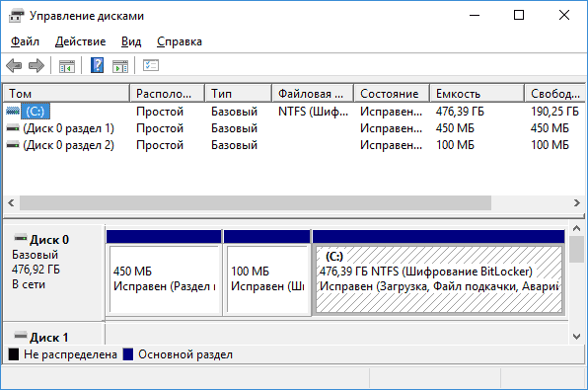Screen dimensions: 588x390
Task: Show or hide the console tree toolbar icon
Action: point(67,66)
